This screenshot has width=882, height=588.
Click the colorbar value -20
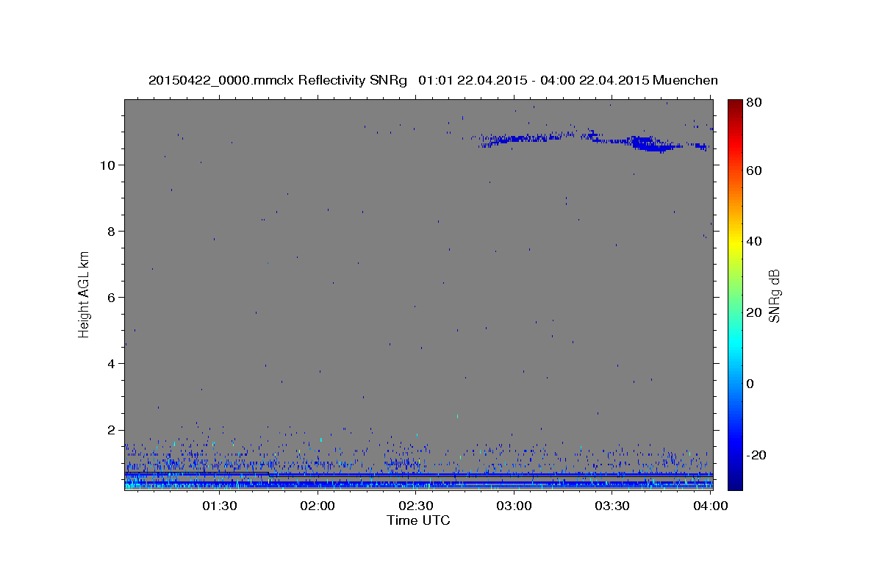click(757, 455)
